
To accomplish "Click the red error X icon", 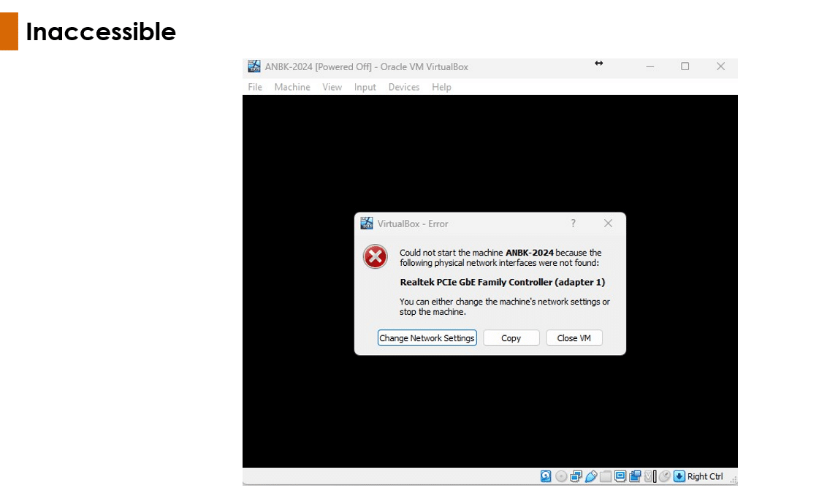I will click(x=375, y=256).
